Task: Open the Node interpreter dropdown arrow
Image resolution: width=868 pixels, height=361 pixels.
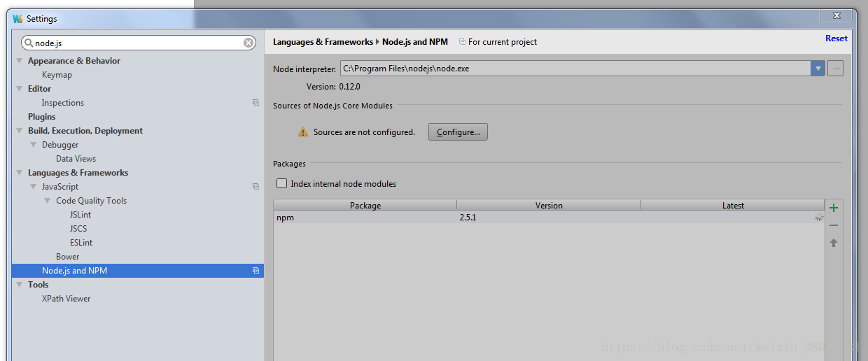Action: 818,69
